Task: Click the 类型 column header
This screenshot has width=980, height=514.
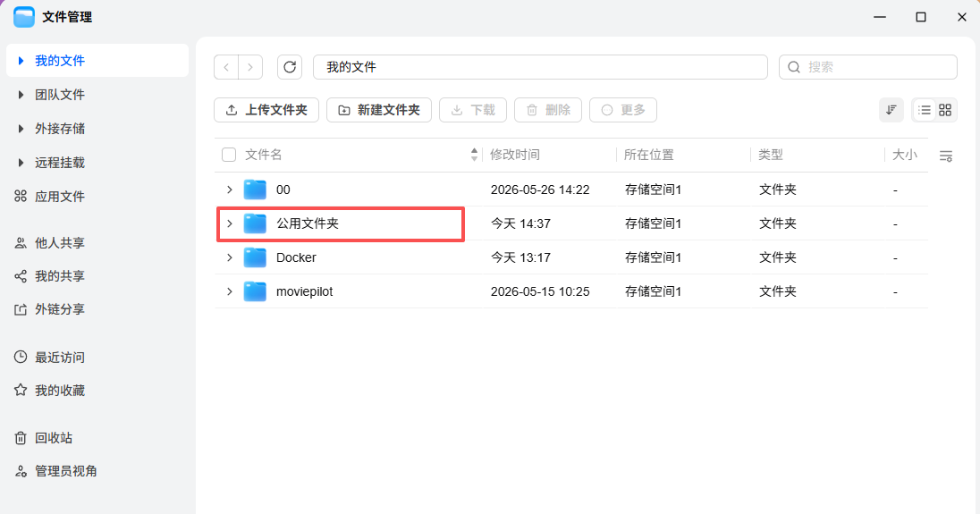Action: click(771, 155)
